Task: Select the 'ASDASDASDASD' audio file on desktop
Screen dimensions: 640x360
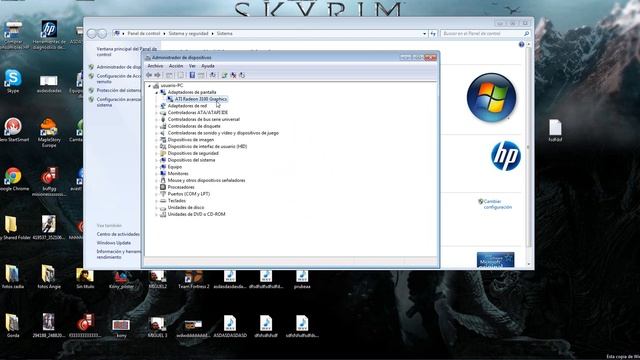Action: (230, 326)
